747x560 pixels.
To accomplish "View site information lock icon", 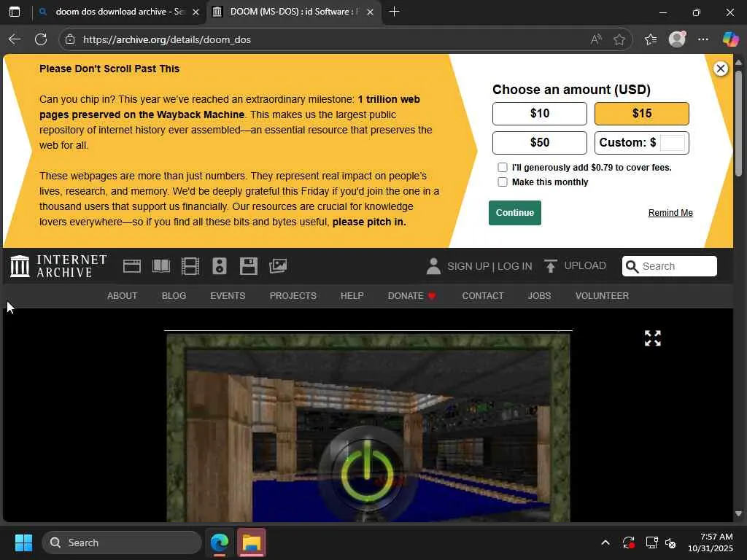I will (70, 39).
